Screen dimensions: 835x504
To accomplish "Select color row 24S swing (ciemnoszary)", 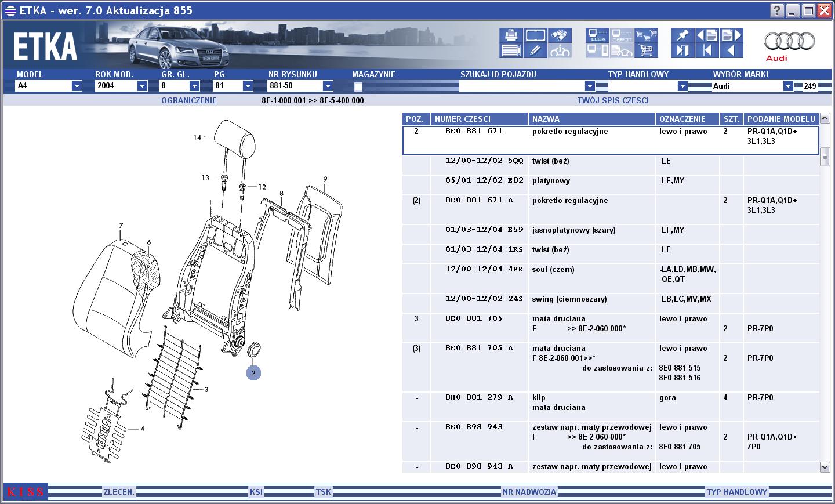I will (611, 304).
